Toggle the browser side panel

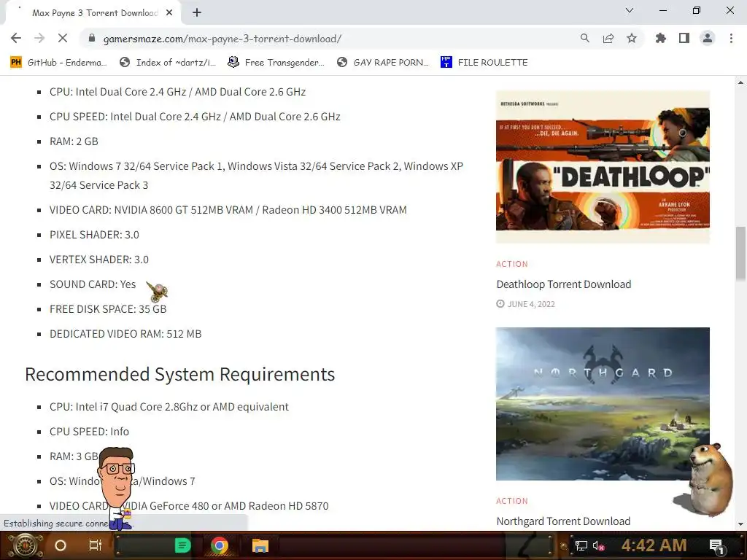(684, 39)
